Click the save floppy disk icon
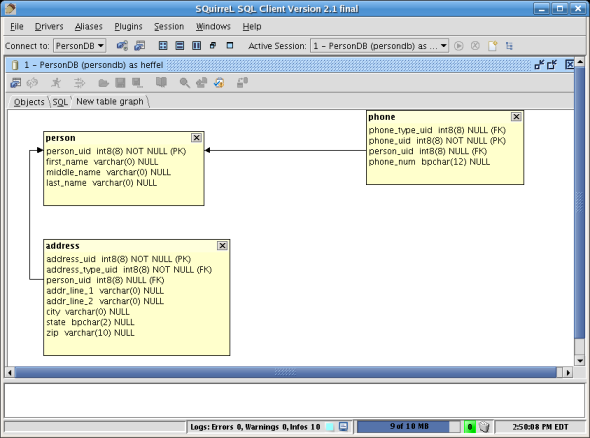 (x=120, y=83)
